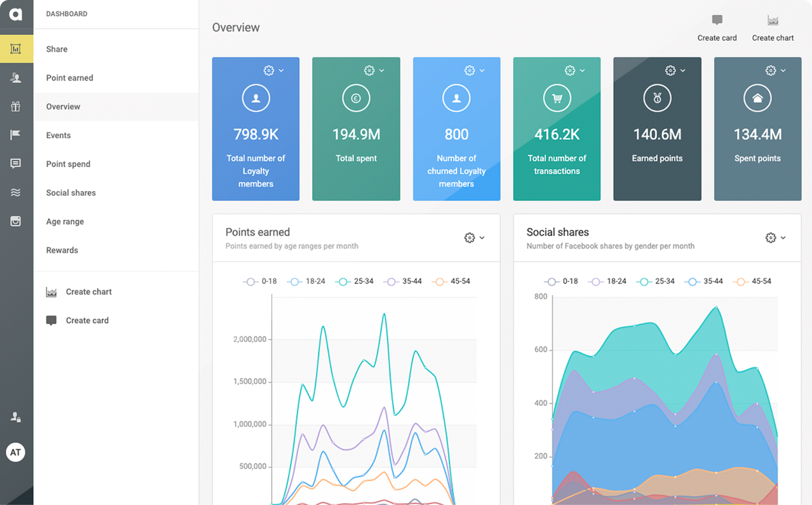Screen dimensions: 812x505
Task: Click the highlighted dashboard chart icon
Action: 15,49
